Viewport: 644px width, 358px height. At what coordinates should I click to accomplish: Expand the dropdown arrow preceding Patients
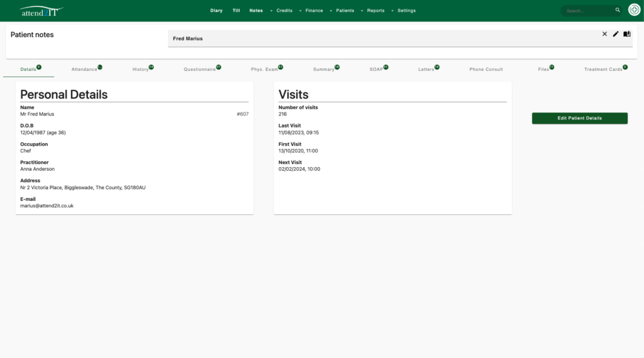pyautogui.click(x=331, y=11)
